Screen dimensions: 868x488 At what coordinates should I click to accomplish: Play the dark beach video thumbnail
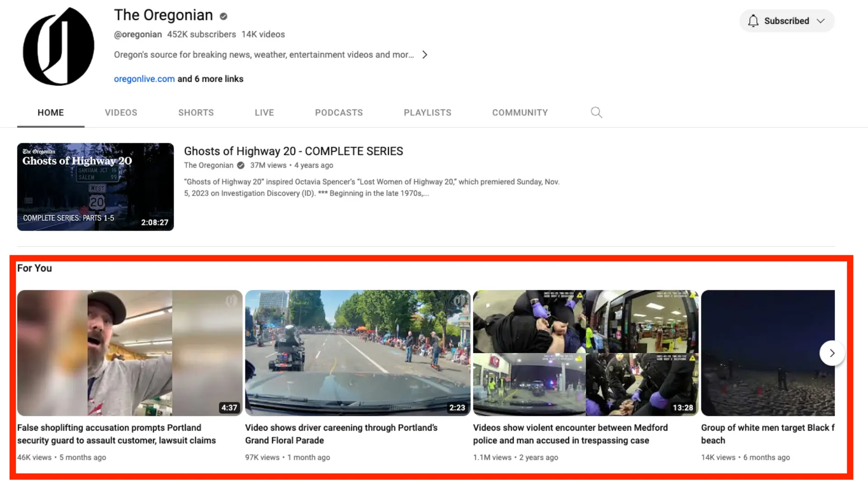coord(768,353)
